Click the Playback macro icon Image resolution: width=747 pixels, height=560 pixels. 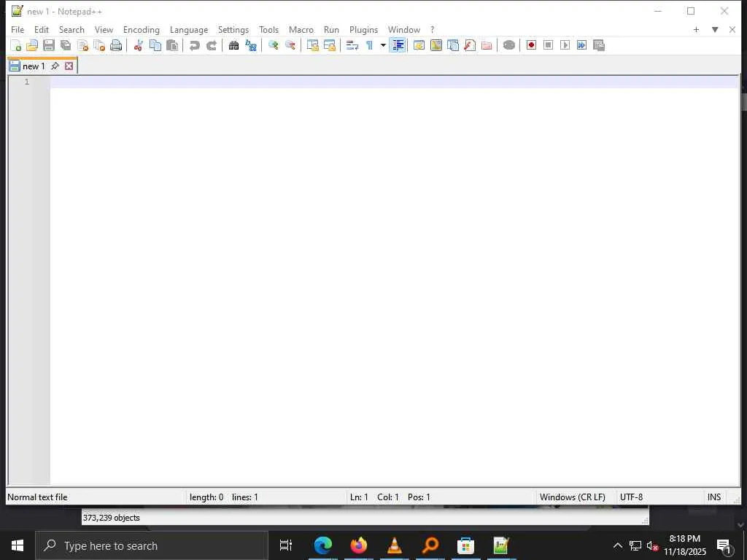565,45
